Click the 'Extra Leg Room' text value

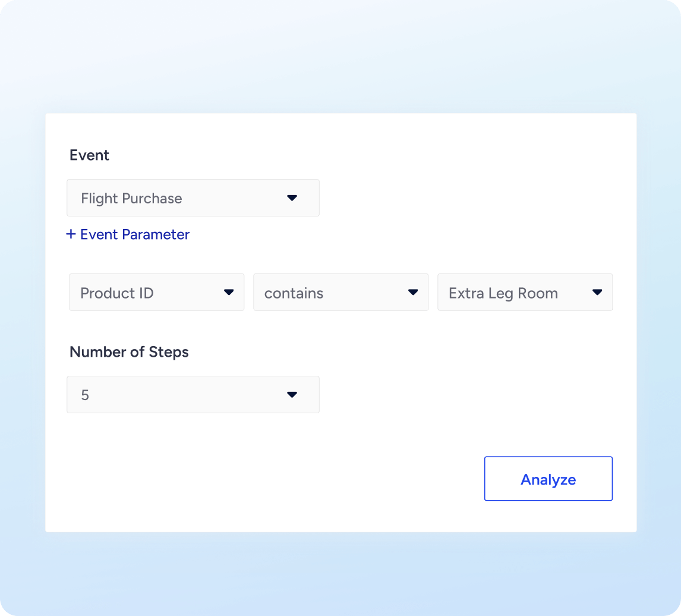click(x=503, y=293)
